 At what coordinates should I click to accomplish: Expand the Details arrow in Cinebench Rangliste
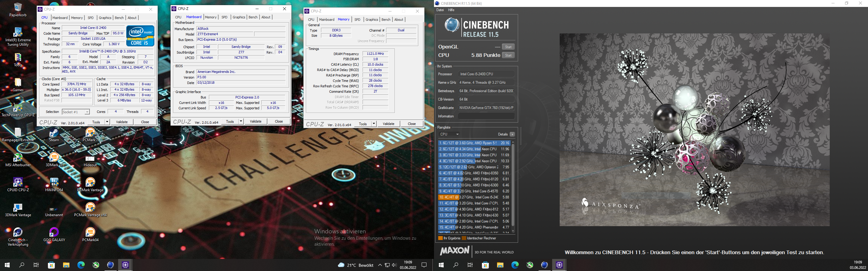[x=512, y=134]
